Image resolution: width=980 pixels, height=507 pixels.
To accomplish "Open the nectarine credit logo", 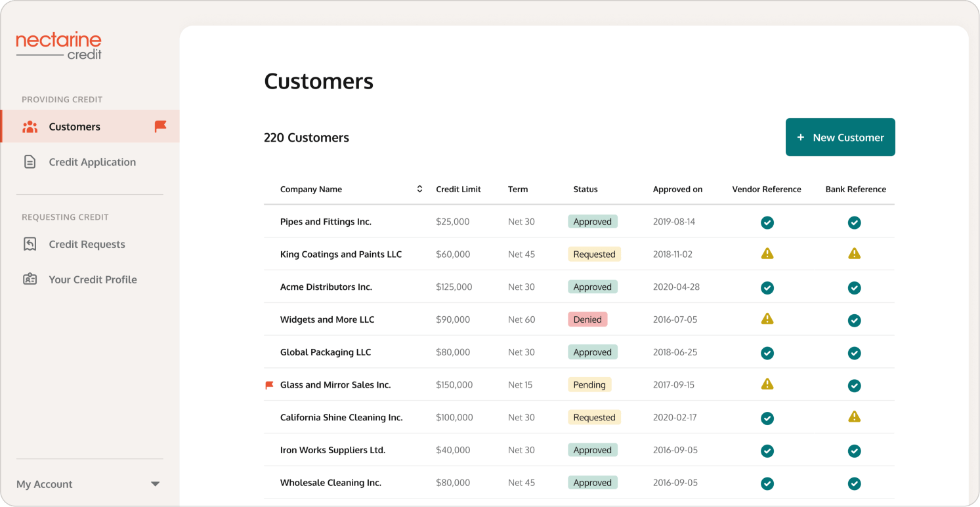I will (x=58, y=45).
